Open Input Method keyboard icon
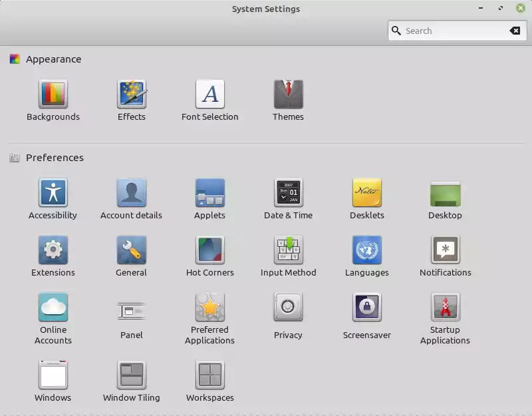532x416 pixels. [289, 250]
